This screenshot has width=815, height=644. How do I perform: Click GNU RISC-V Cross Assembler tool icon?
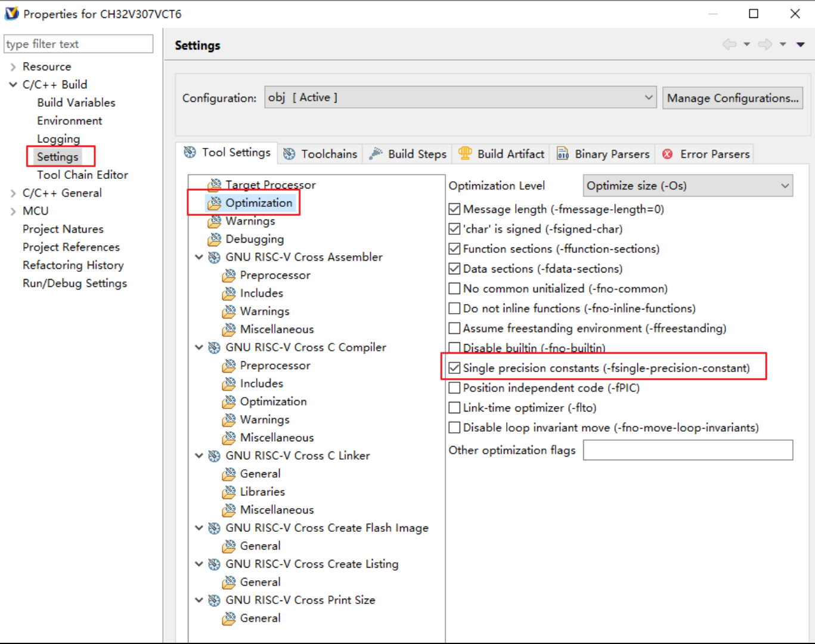pos(214,258)
